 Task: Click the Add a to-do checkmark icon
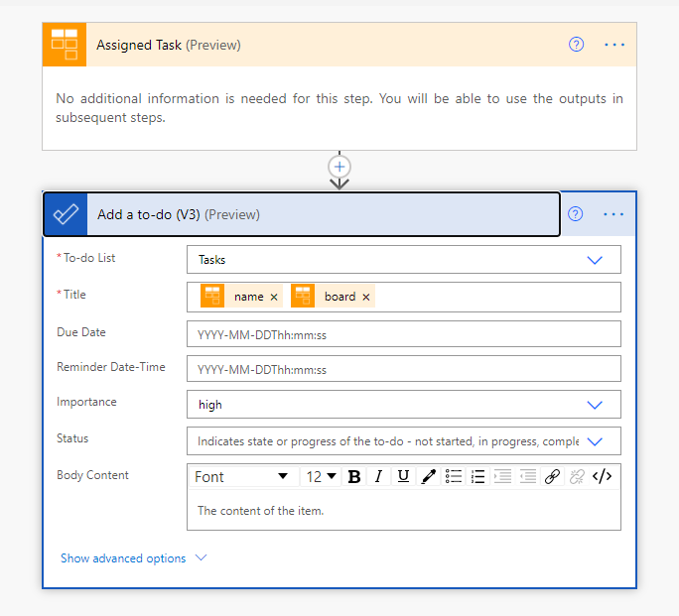66,214
